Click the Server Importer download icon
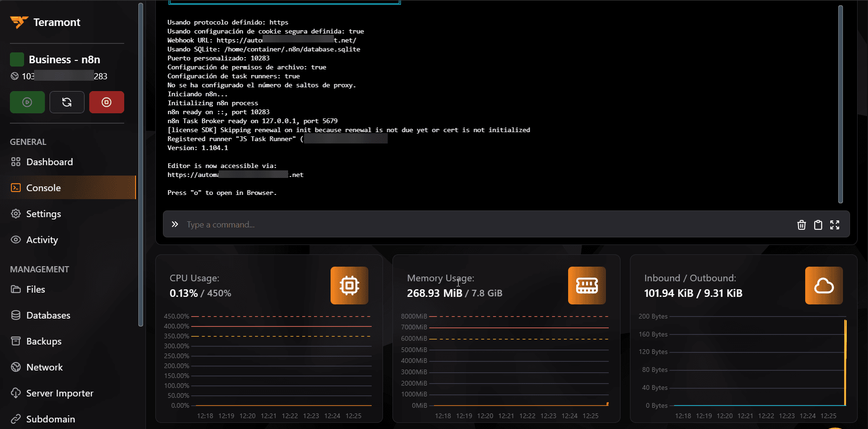This screenshot has width=868, height=429. (16, 393)
